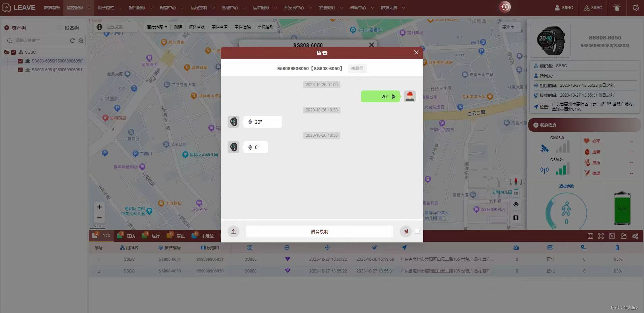Collapse the SSBC folder in tree
The image size is (644, 313).
click(x=6, y=52)
